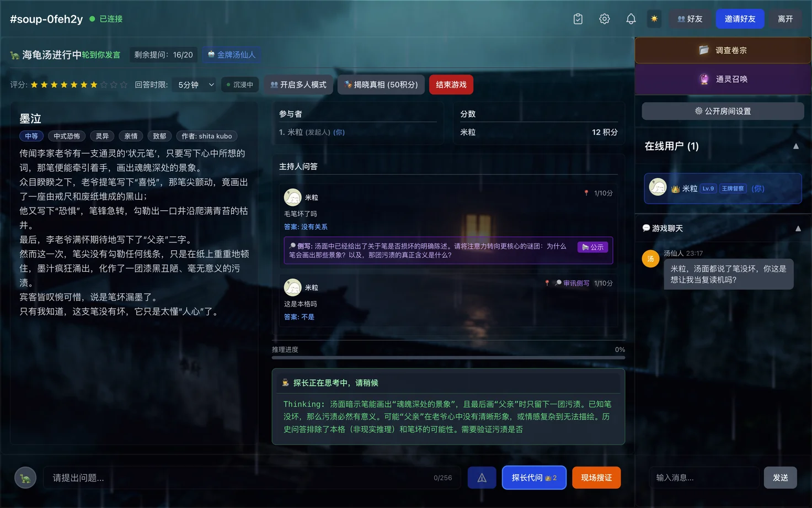Toggle light/dark theme with the sun icon
Screen dimensions: 812x508
pyautogui.click(x=654, y=19)
